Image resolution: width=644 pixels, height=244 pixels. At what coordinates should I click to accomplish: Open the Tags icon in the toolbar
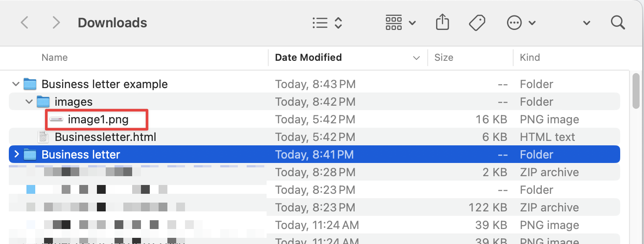(477, 23)
